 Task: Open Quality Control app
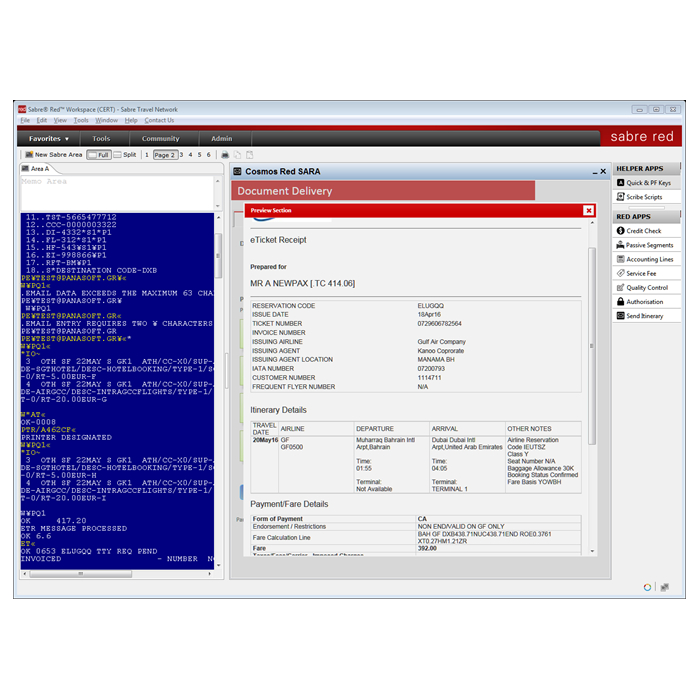646,287
